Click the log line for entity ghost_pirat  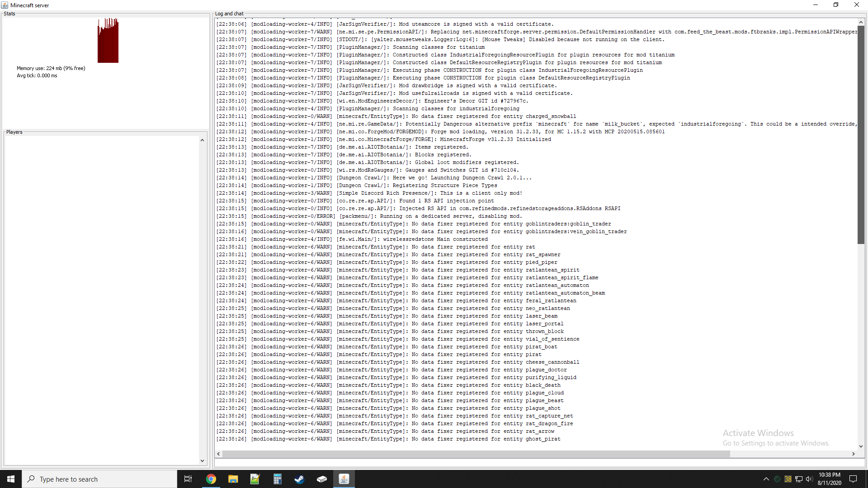(x=388, y=439)
